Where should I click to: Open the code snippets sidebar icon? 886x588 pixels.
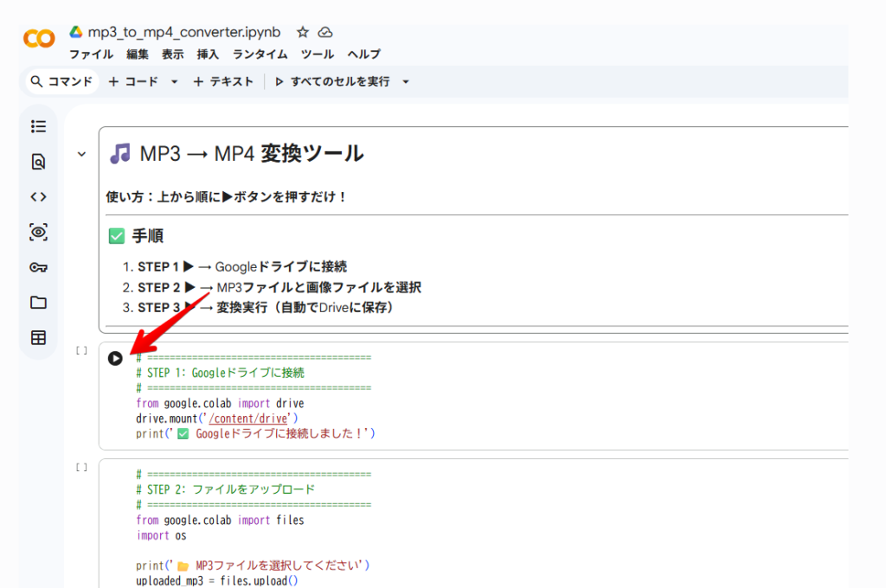coord(38,197)
